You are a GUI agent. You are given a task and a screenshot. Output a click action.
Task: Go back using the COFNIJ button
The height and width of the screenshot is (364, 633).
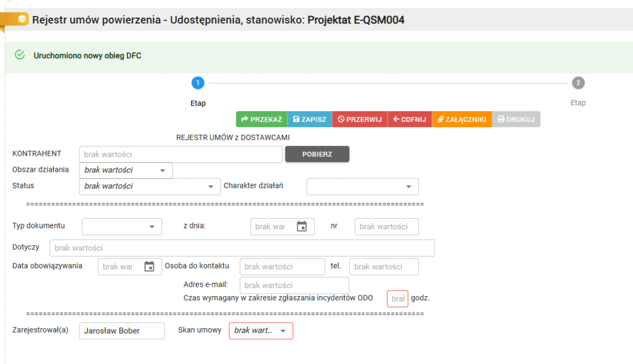[x=409, y=119]
